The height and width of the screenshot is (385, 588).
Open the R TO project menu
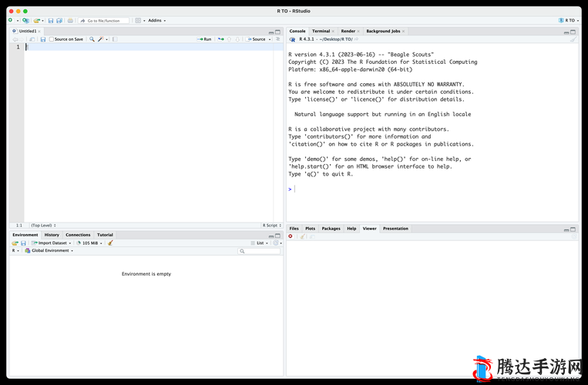(569, 21)
